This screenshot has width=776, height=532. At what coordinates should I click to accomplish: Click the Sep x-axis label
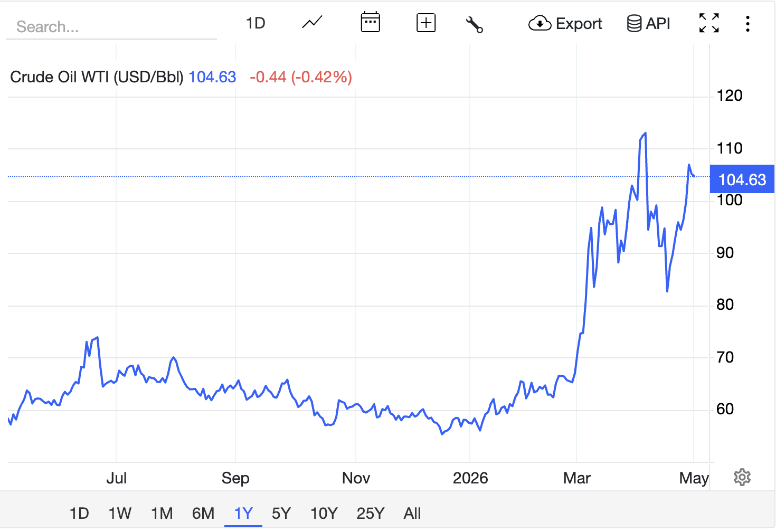(x=235, y=478)
